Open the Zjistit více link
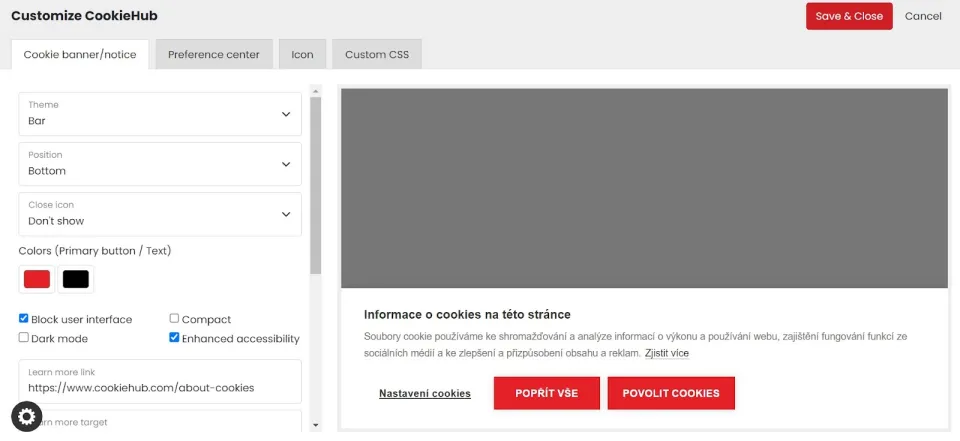The height and width of the screenshot is (441, 960). click(667, 353)
